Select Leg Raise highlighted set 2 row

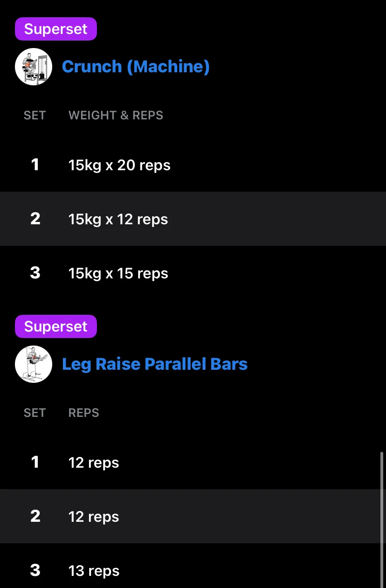pos(193,516)
